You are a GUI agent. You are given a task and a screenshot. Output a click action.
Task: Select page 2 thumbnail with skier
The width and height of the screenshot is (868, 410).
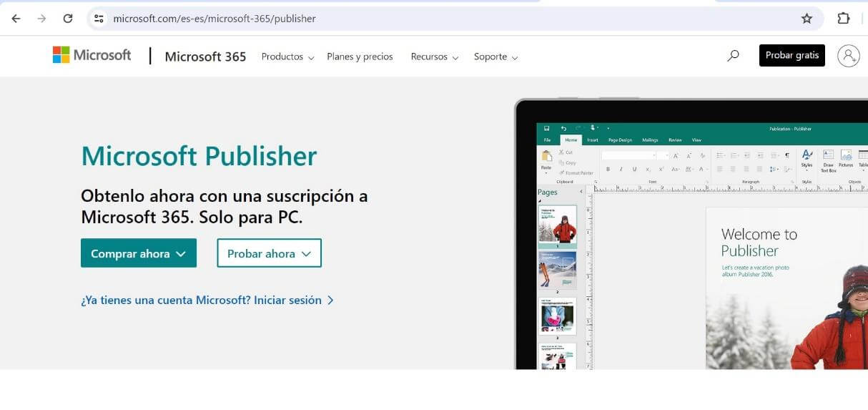tap(557, 270)
